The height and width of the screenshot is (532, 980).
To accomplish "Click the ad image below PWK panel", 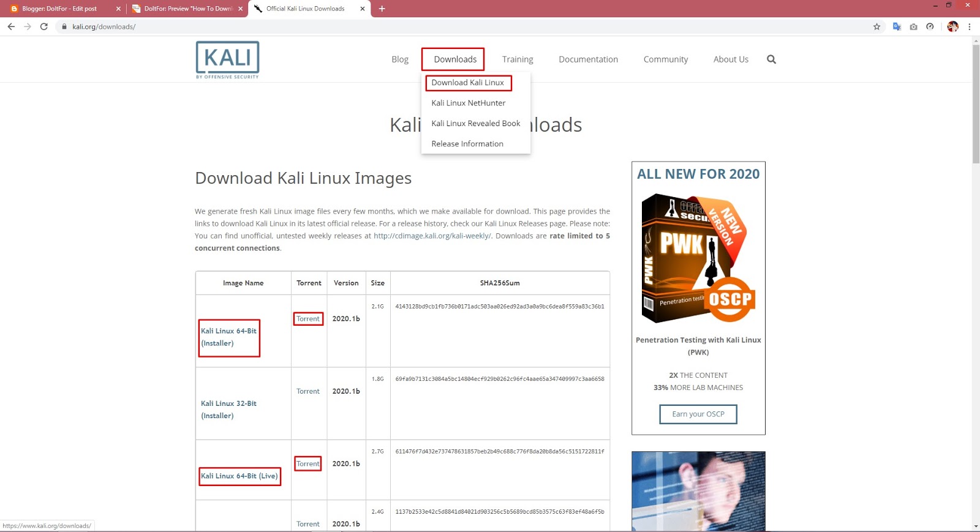I will click(x=698, y=491).
